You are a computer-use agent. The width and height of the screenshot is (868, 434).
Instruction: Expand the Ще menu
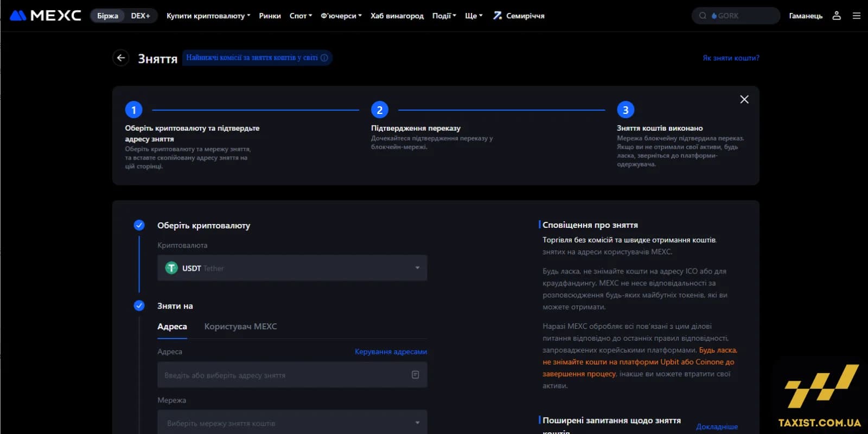474,16
